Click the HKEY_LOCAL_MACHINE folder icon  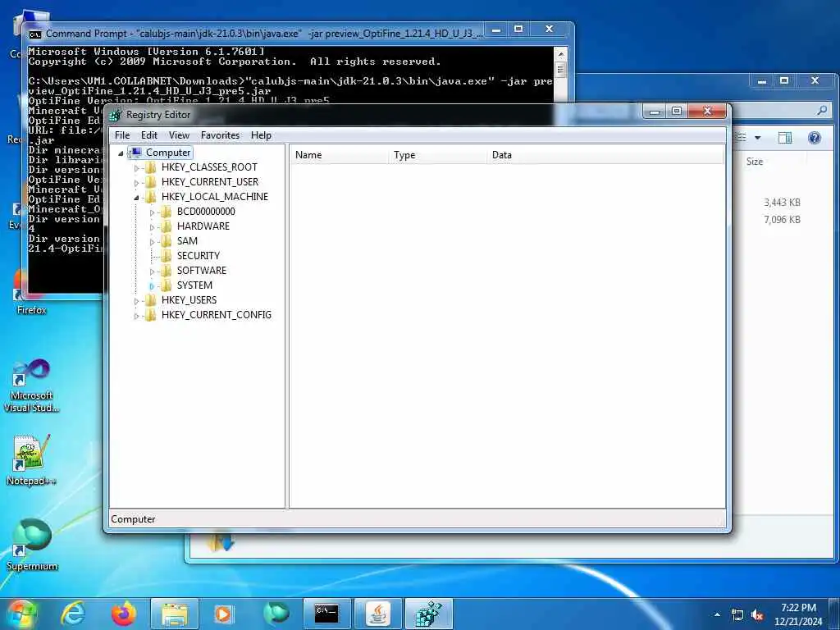[x=151, y=197]
